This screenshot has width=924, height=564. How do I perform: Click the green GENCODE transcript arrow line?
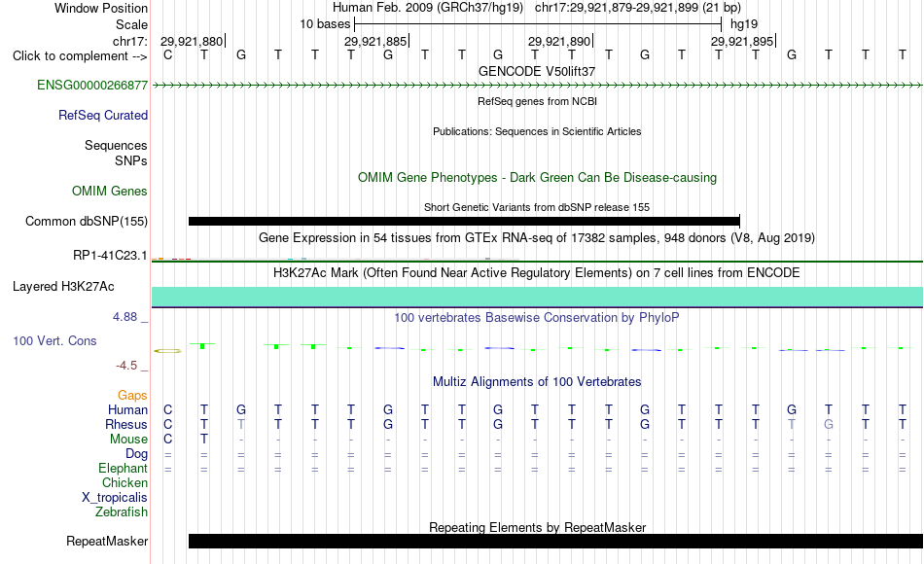click(x=537, y=86)
